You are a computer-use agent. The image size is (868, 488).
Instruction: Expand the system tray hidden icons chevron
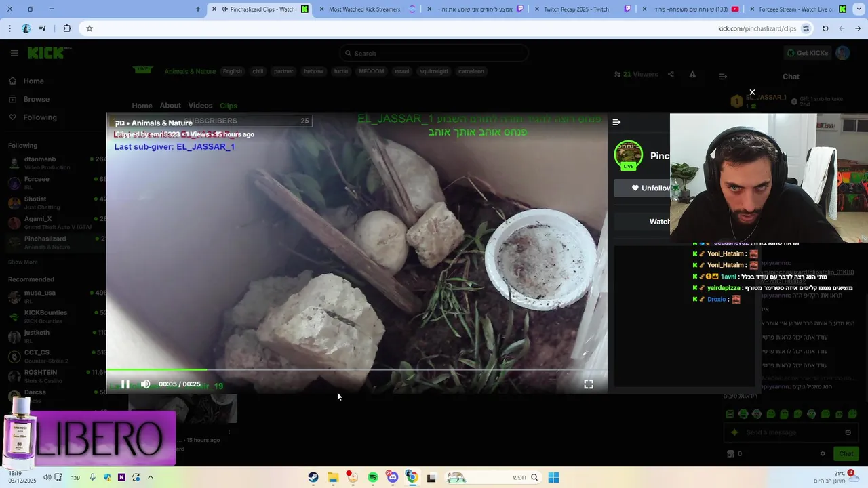[151, 477]
